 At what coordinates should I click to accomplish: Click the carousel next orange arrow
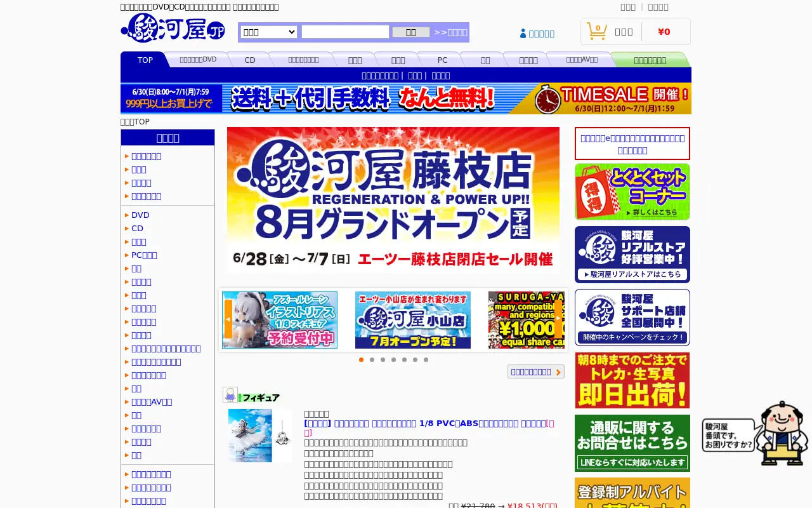click(558, 319)
